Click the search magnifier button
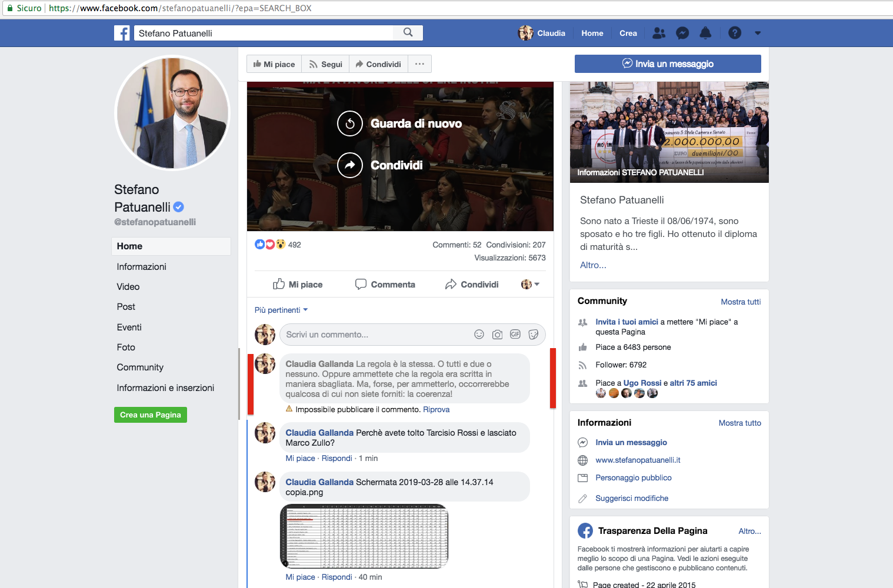 (x=408, y=33)
